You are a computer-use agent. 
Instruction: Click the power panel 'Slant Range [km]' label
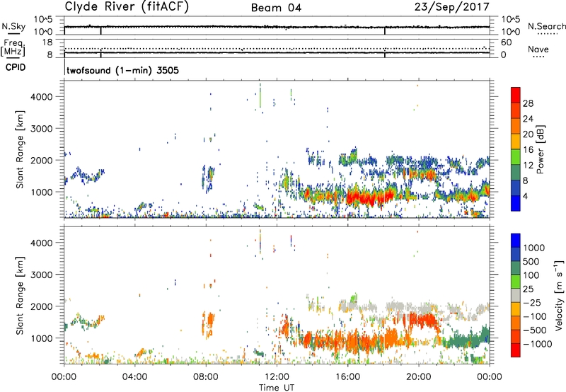coord(20,149)
